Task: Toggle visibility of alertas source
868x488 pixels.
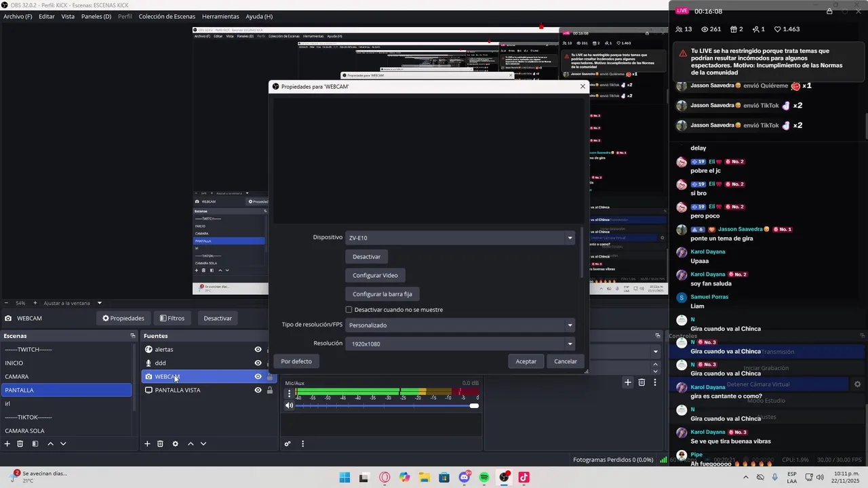Action: coord(258,350)
